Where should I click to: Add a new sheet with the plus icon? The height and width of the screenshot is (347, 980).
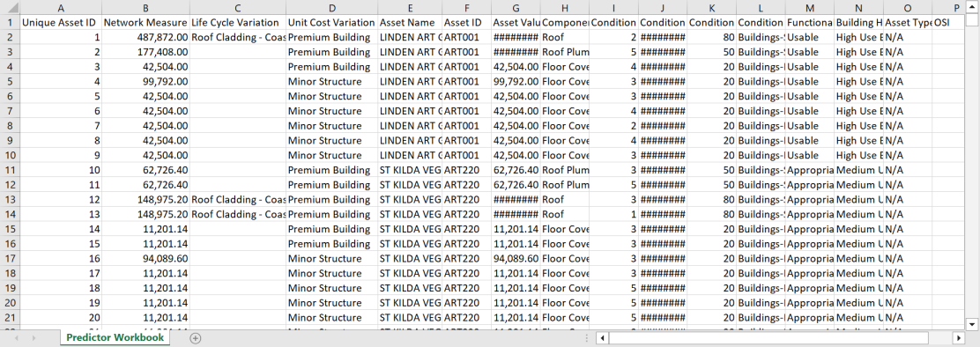click(x=196, y=337)
